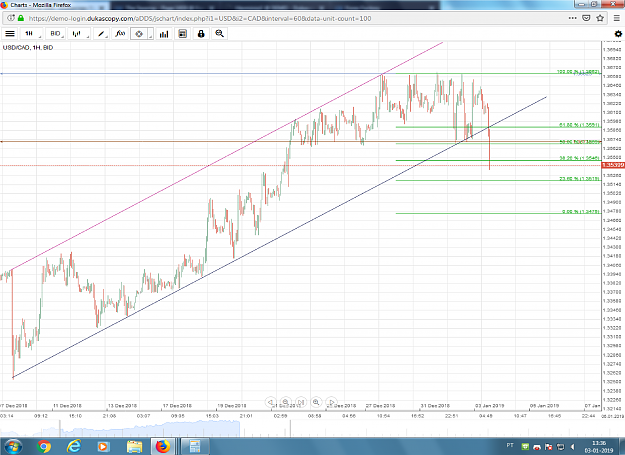Open media player taskbar icon
Screen dimensions: 625x455
coord(103,447)
